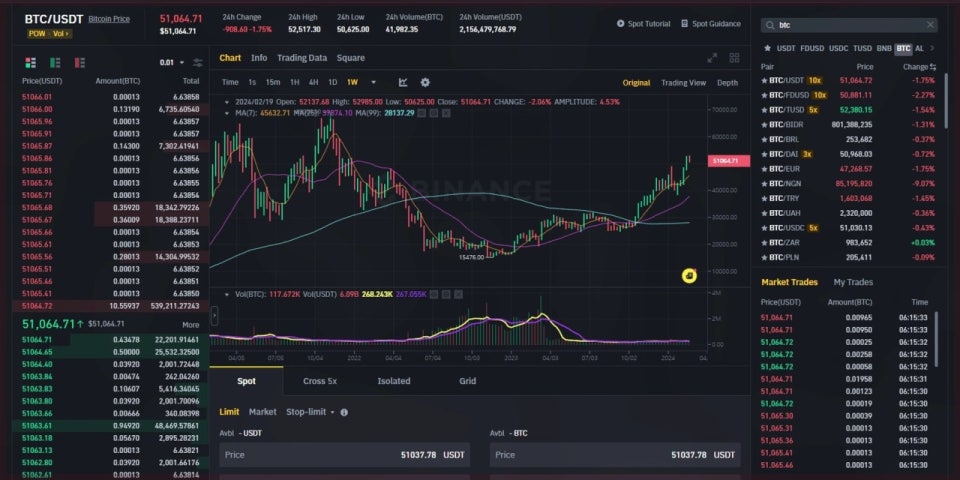The height and width of the screenshot is (480, 960).
Task: Open chart settings gear icon
Action: tap(425, 82)
